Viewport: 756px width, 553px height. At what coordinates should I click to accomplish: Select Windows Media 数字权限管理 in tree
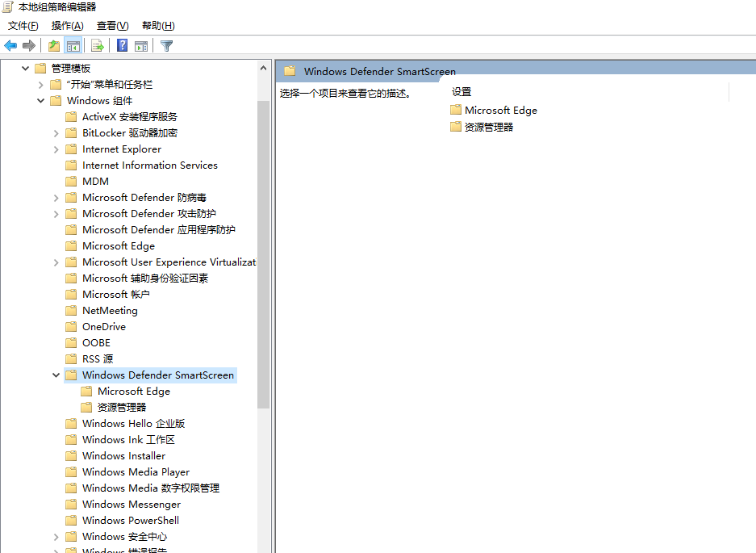(x=151, y=488)
